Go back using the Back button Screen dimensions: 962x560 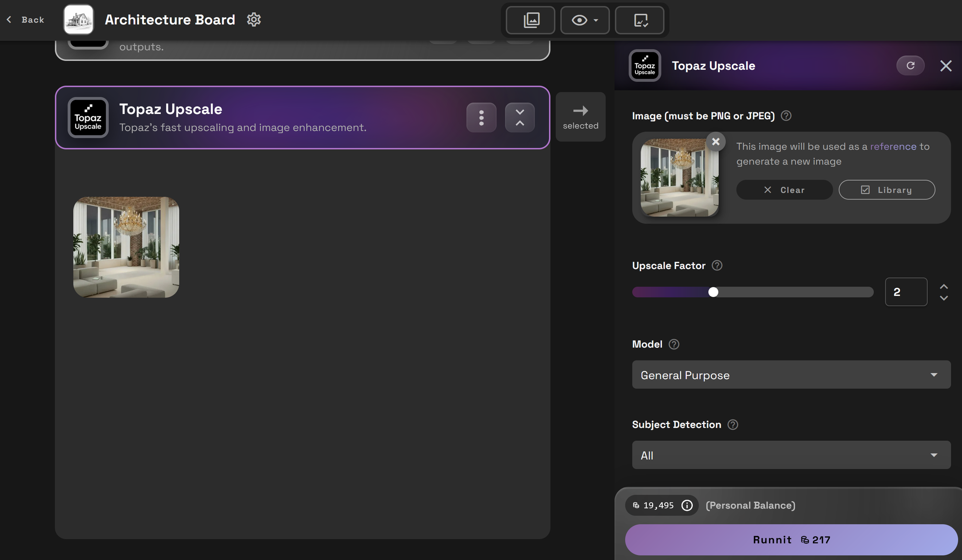(x=25, y=20)
